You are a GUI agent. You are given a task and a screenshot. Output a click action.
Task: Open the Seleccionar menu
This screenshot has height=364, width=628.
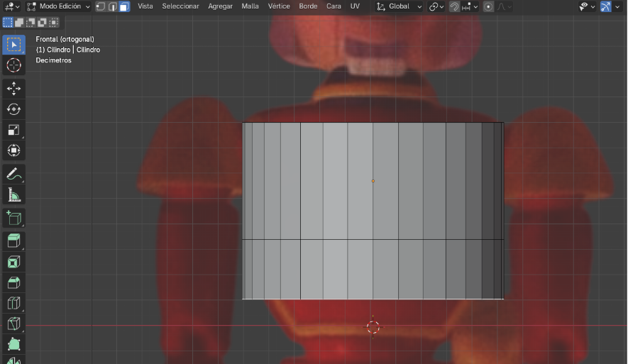(x=181, y=6)
